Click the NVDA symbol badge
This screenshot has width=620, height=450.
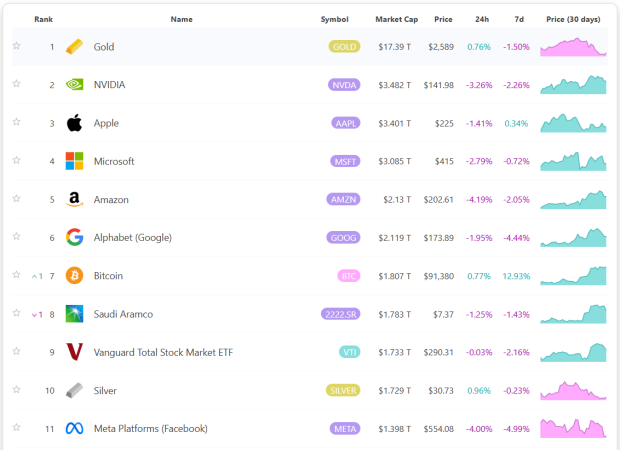[344, 85]
